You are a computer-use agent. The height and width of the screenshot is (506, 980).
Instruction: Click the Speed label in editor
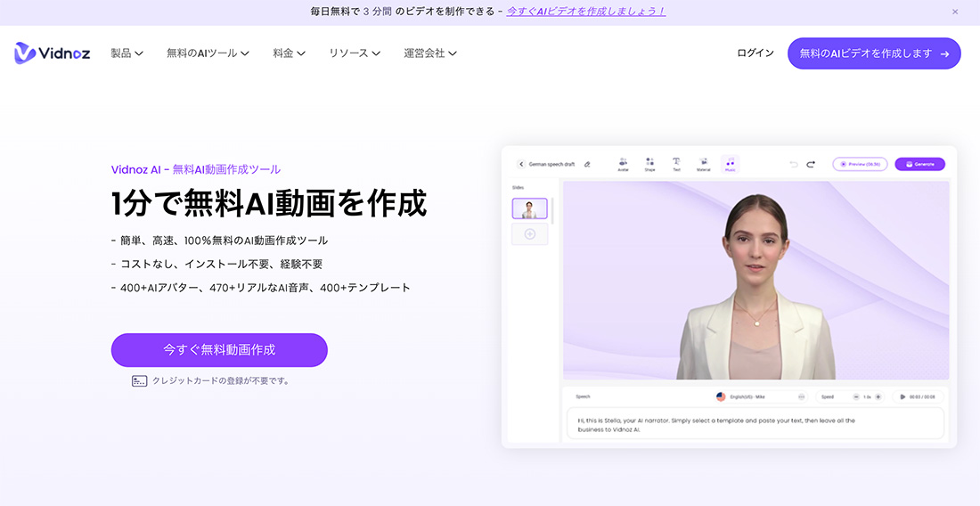tap(828, 396)
